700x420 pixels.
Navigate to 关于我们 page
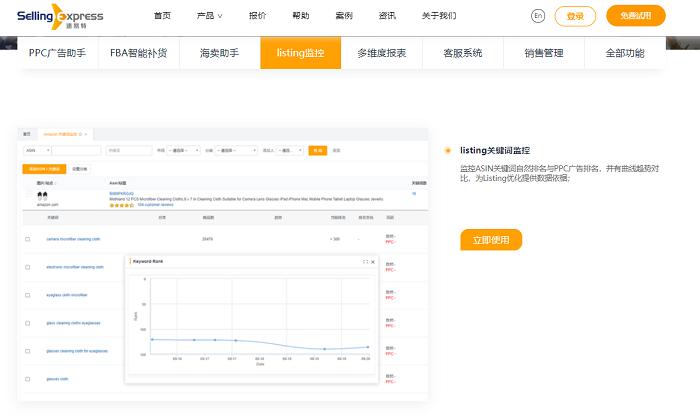(x=438, y=16)
